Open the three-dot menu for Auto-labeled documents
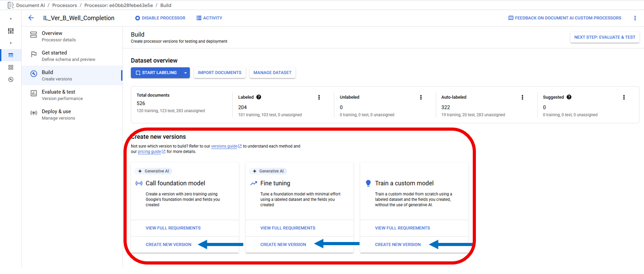Image resolution: width=644 pixels, height=274 pixels. click(x=522, y=97)
